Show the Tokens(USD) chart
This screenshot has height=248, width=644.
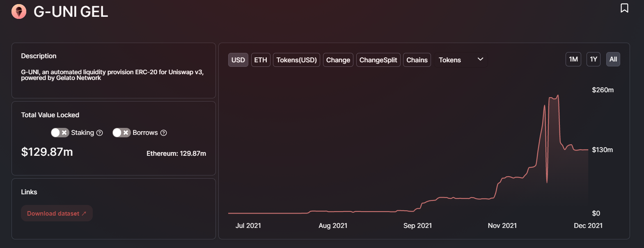point(296,60)
